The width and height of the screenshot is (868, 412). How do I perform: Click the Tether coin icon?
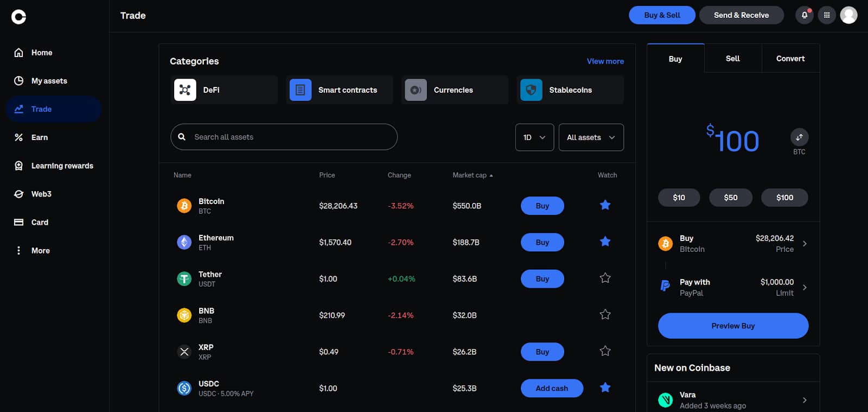[184, 278]
